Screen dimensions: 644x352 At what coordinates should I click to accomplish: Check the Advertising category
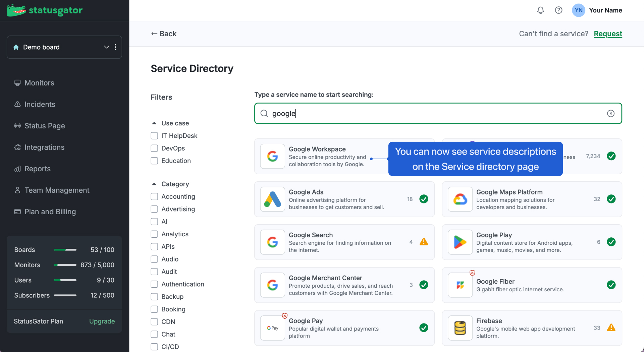pos(154,209)
